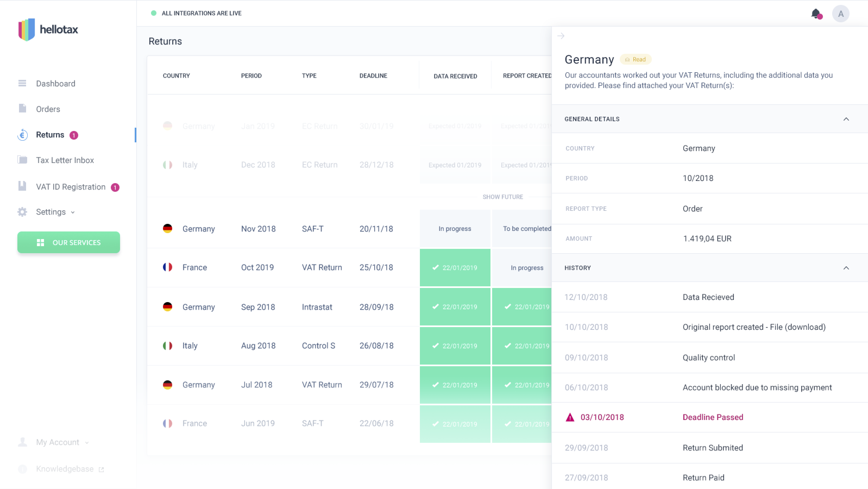Toggle the Read status button
The image size is (868, 489).
click(x=635, y=59)
